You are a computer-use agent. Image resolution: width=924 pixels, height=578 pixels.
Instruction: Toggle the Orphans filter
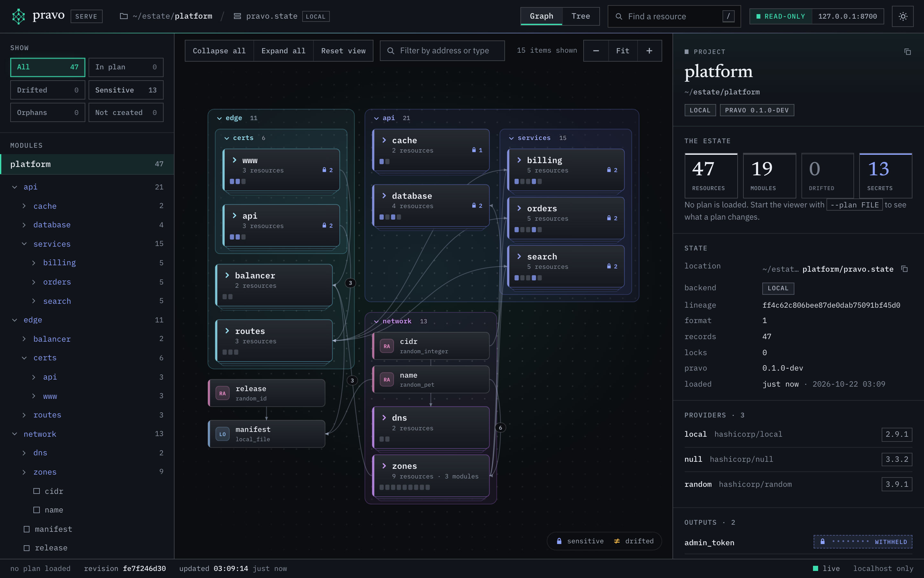click(48, 112)
